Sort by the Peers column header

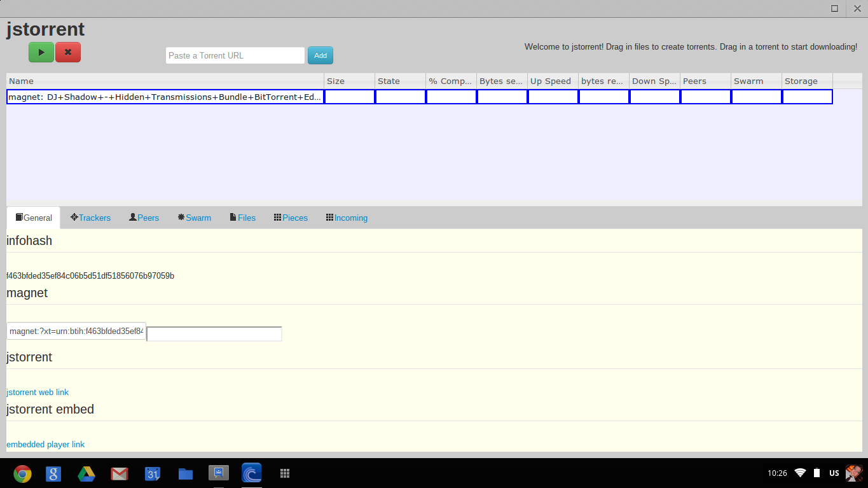pyautogui.click(x=706, y=81)
